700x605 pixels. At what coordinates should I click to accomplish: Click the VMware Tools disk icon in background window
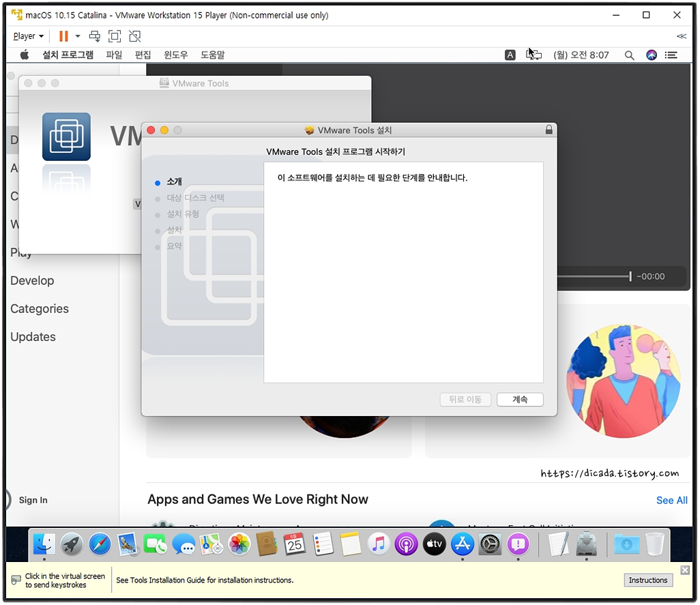66,136
